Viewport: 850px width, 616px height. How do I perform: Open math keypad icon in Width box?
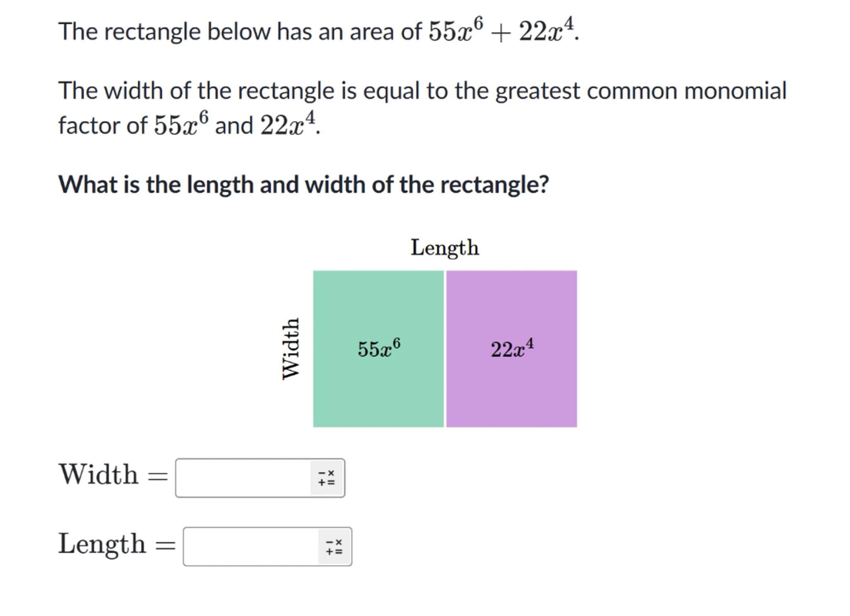327,478
